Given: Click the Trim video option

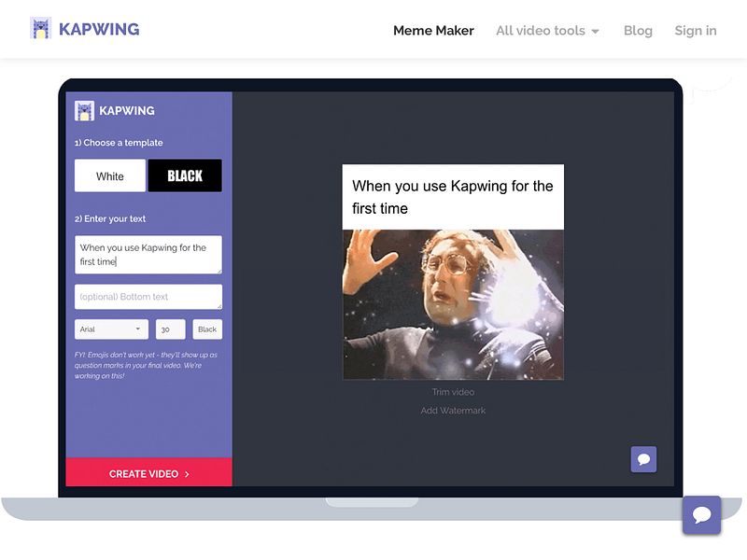Looking at the screenshot, I should [453, 391].
